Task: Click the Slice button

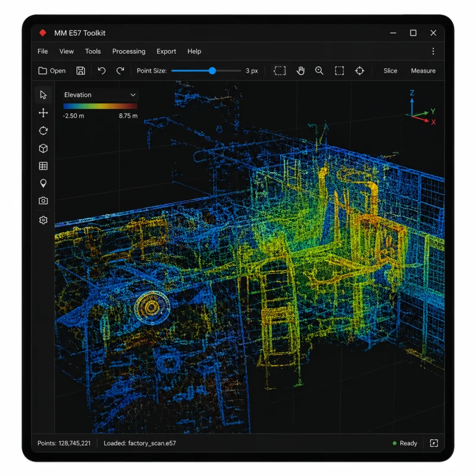Action: pos(390,71)
